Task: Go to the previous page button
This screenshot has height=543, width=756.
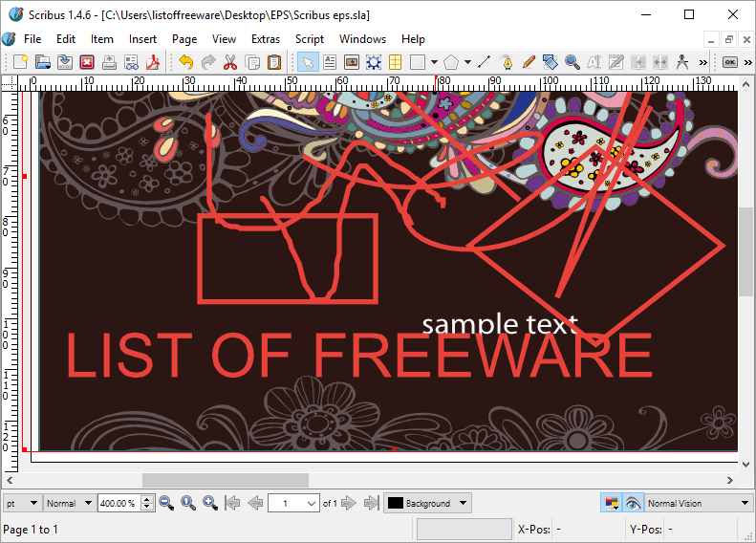Action: (255, 503)
